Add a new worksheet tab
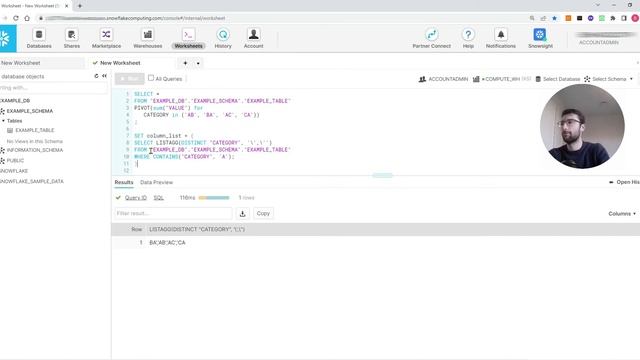Screen dimensions: 640x360 point(185,63)
